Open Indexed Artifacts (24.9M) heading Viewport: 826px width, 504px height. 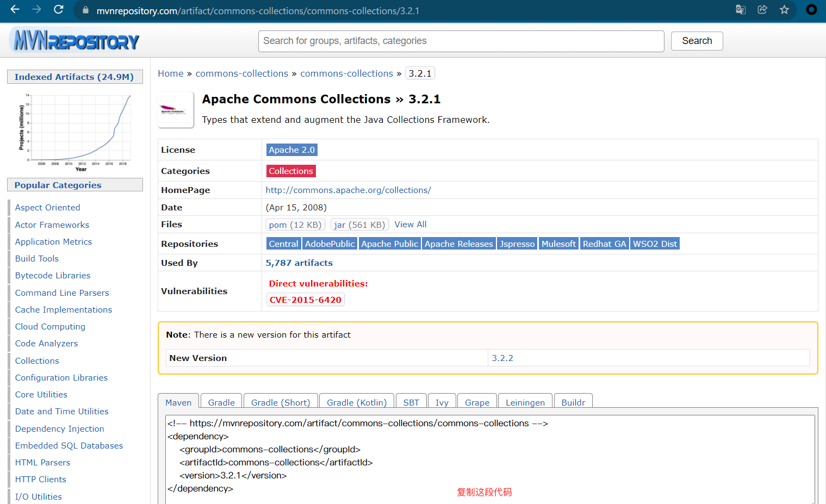tap(74, 77)
